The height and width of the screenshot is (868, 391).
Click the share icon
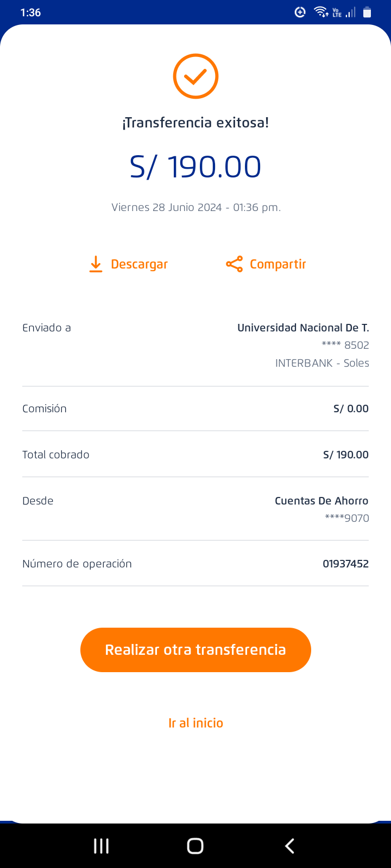coord(234,264)
